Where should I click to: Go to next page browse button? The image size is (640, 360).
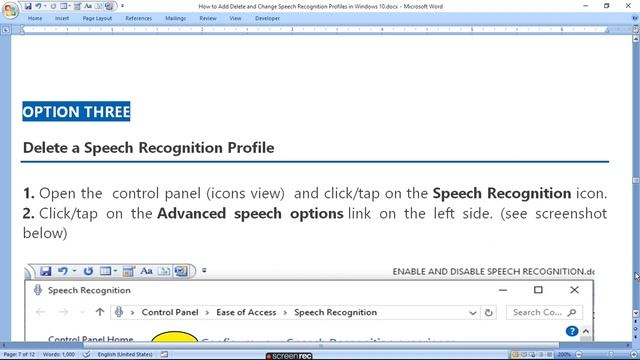tap(636, 336)
